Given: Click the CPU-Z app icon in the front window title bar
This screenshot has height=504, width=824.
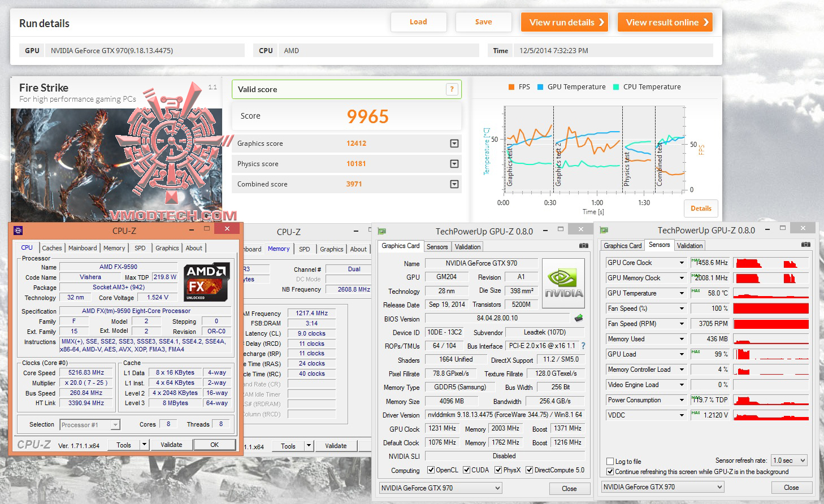Looking at the screenshot, I should 18,230.
